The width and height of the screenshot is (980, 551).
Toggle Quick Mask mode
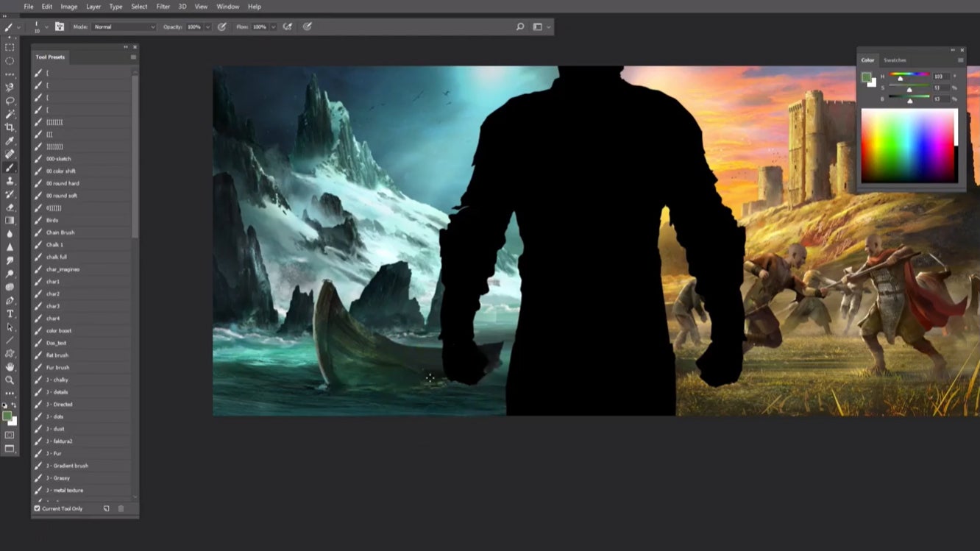[10, 435]
